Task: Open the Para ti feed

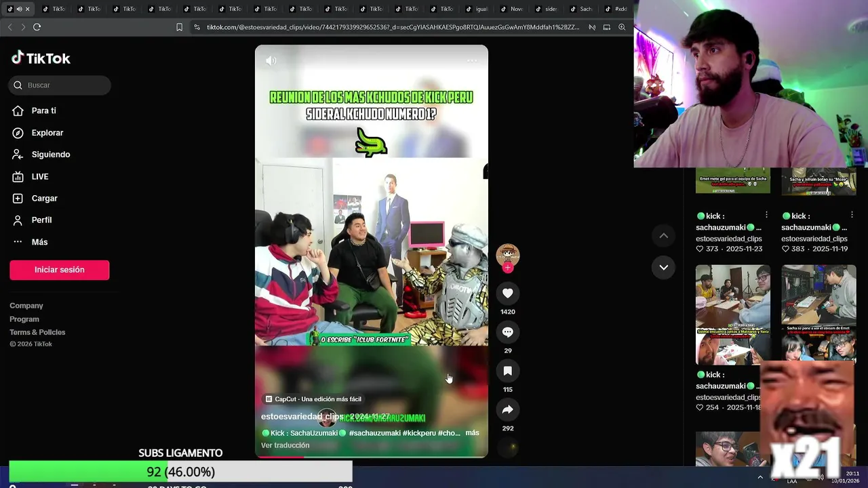Action: click(34, 110)
